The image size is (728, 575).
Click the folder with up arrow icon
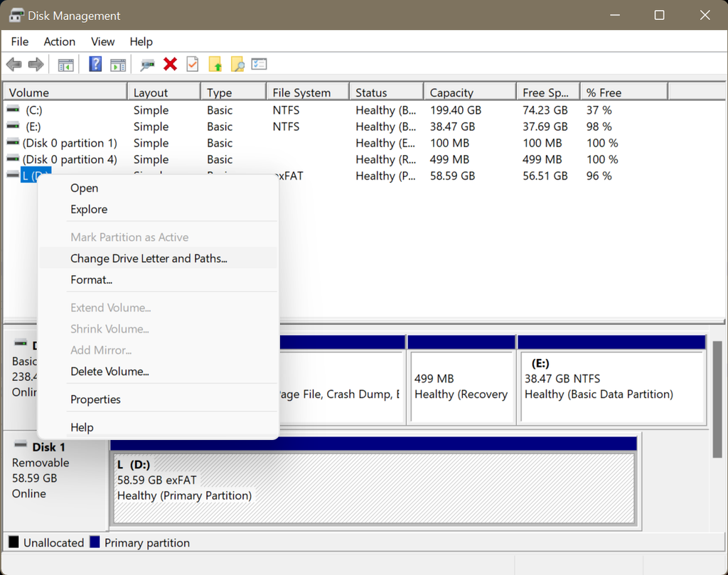215,64
